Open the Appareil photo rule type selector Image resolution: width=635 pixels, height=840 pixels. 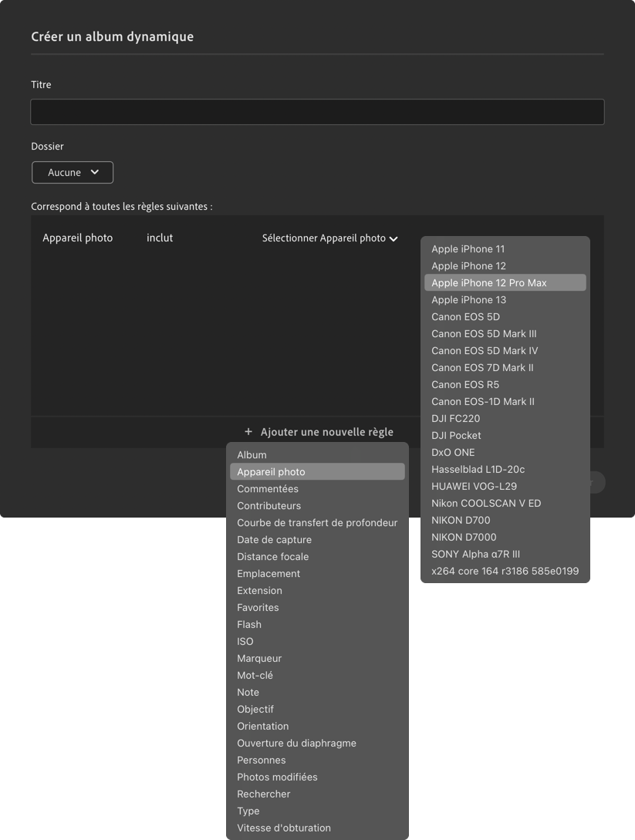point(78,238)
